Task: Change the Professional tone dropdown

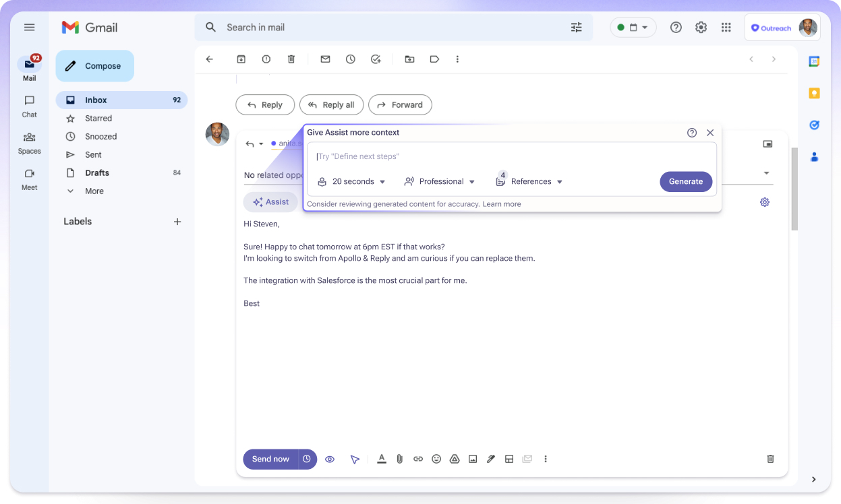Action: pyautogui.click(x=439, y=181)
